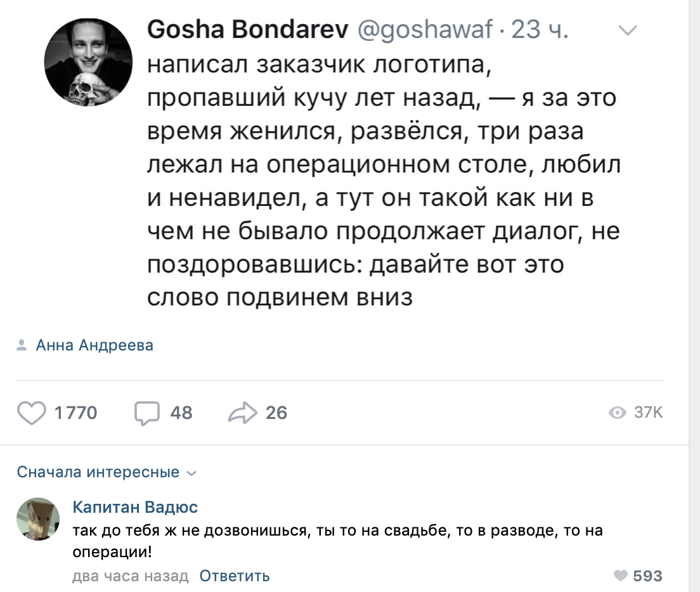Click the 23 ч. tweet timestamp
This screenshot has width=700, height=592.
click(540, 29)
